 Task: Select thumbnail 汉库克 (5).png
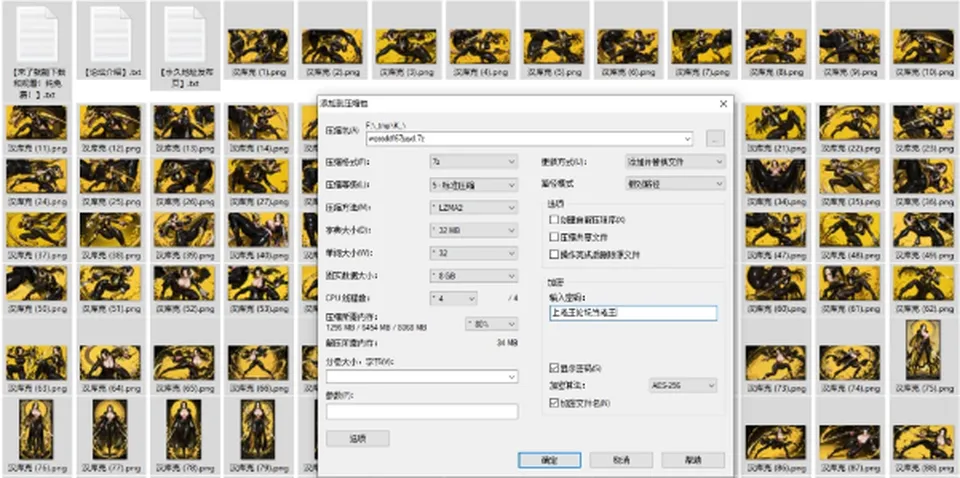(x=554, y=47)
